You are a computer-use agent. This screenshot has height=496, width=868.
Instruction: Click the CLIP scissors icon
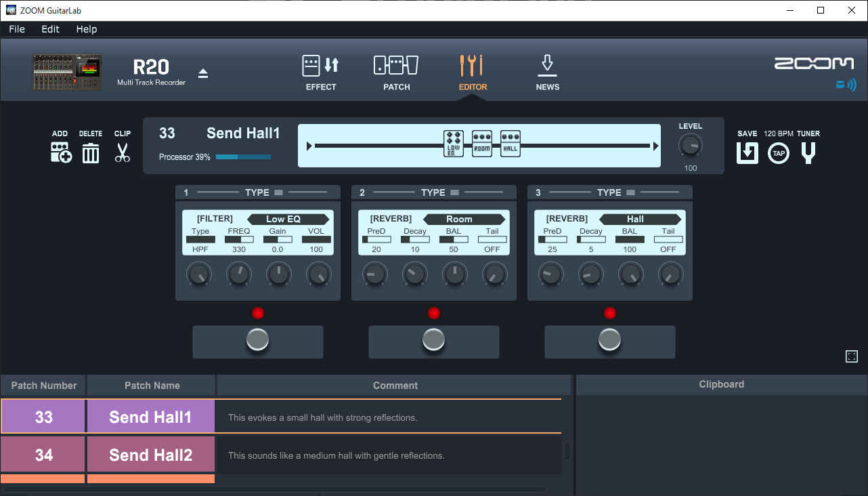[x=123, y=152]
